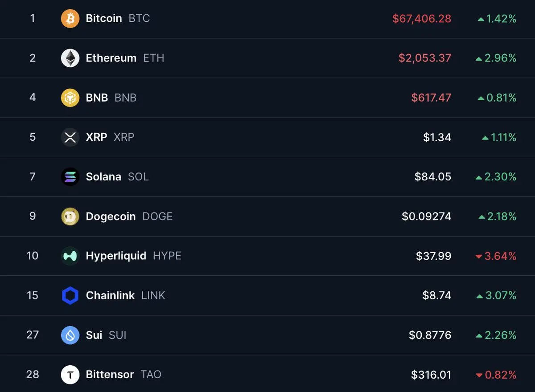
Task: Click the Chainlink price $8.74
Action: (x=436, y=295)
